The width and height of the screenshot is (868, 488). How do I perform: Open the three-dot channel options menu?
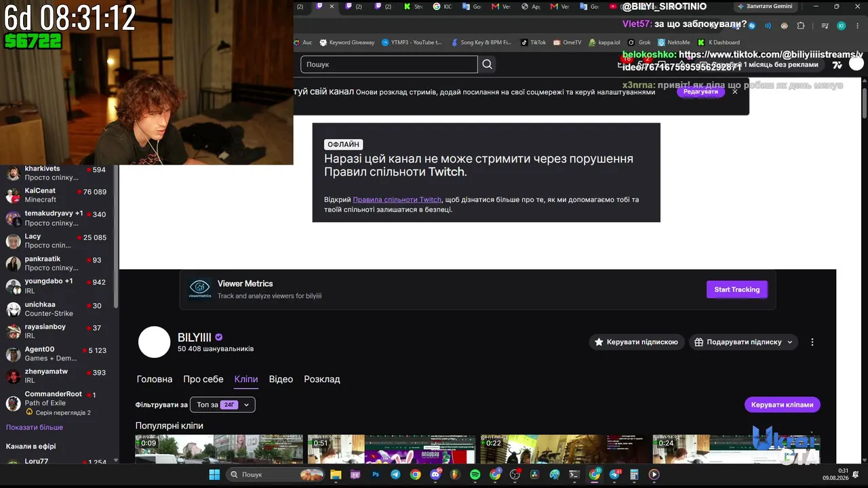(812, 342)
